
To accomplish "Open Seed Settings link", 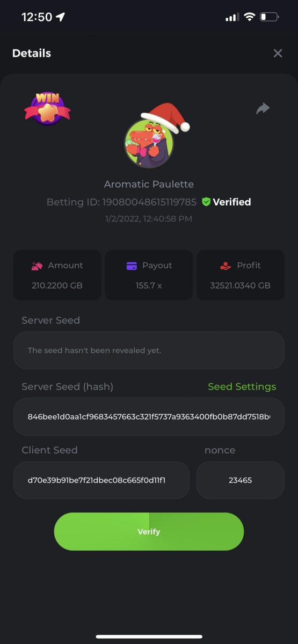I will [242, 386].
